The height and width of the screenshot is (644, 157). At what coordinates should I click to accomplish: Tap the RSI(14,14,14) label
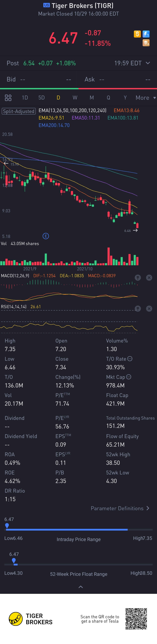point(14,306)
